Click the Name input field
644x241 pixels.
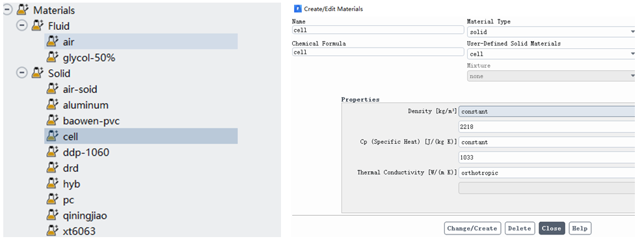click(378, 30)
